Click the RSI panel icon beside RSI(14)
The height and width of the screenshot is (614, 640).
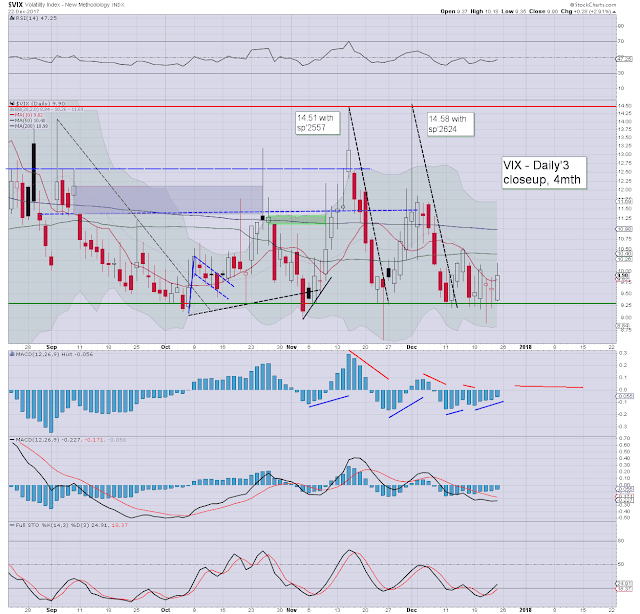[x=12, y=18]
